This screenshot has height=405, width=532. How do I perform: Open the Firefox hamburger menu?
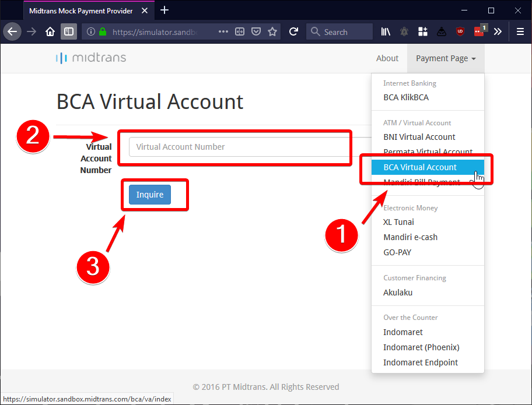(520, 32)
